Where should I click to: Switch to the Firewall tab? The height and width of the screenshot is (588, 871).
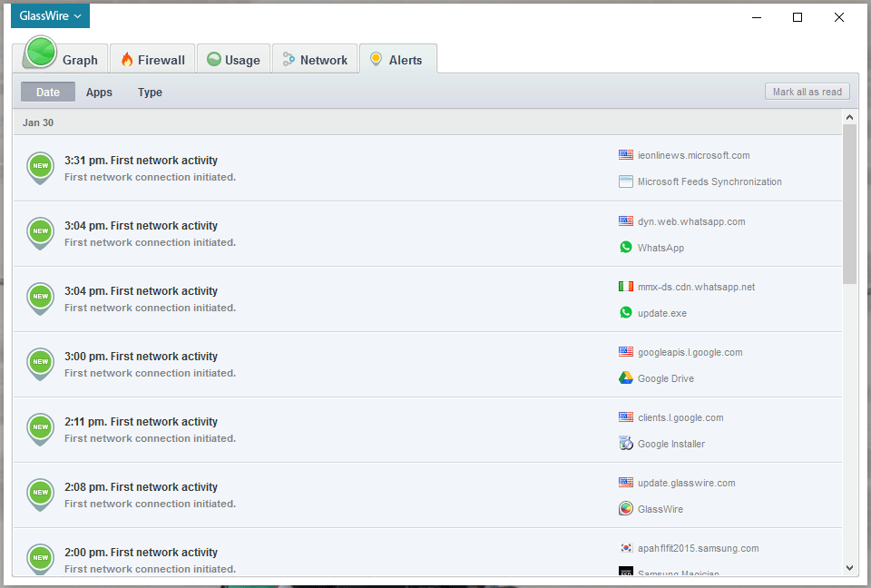[152, 59]
